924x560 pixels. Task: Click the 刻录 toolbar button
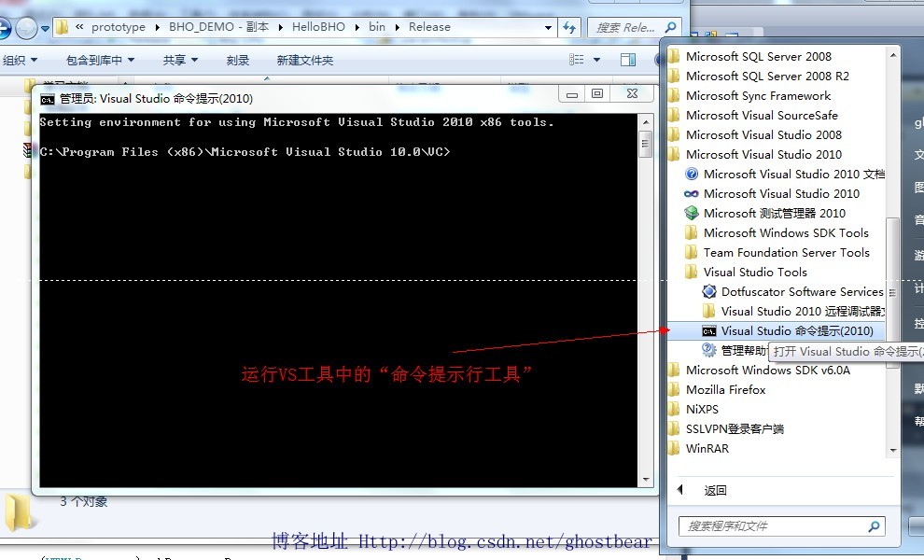237,60
